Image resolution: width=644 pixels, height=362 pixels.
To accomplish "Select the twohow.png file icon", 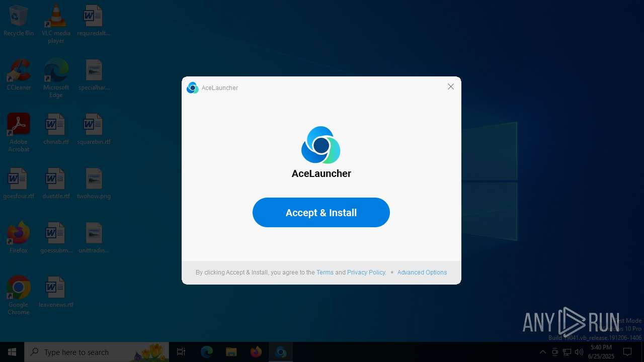I will coord(94,184).
